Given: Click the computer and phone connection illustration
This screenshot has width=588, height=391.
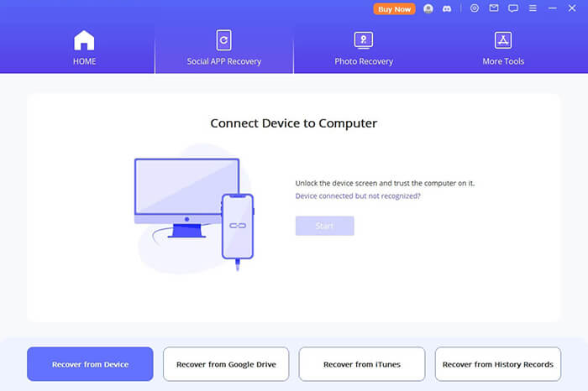Looking at the screenshot, I should coord(194,211).
